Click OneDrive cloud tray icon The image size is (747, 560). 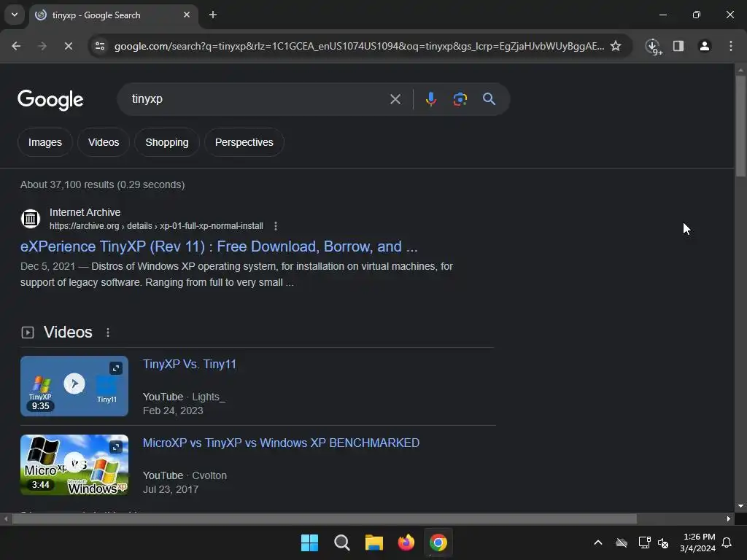pos(622,542)
